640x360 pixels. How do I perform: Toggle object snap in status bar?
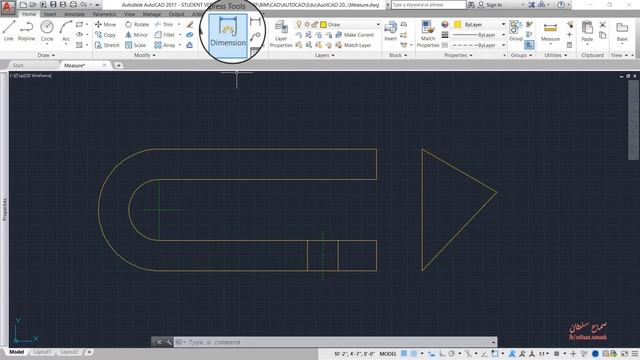click(x=495, y=353)
